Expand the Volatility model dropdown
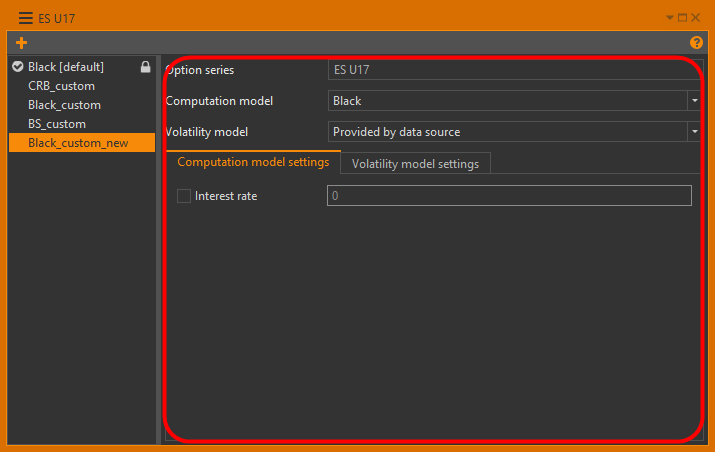The height and width of the screenshot is (452, 715). pos(693,132)
